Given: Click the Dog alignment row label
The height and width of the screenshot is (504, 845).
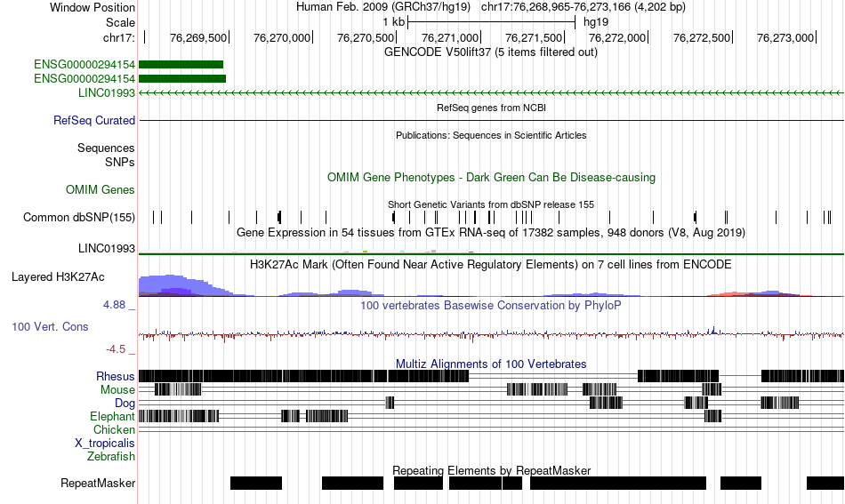Looking at the screenshot, I should coord(125,404).
